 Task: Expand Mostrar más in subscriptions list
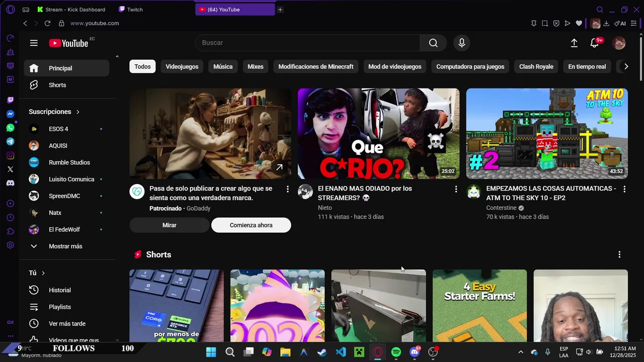66,246
